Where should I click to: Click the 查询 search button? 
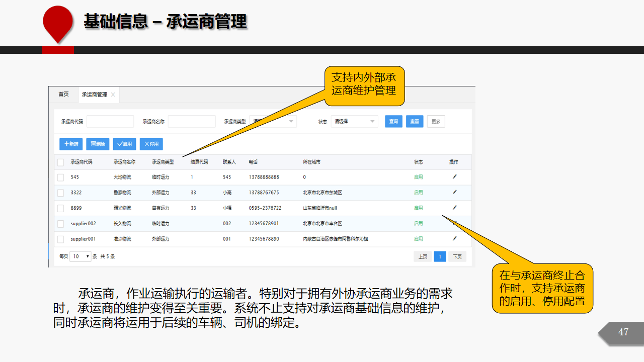click(x=393, y=121)
